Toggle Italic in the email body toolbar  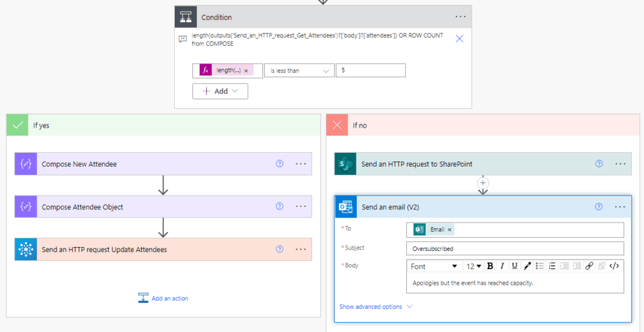[x=502, y=266]
